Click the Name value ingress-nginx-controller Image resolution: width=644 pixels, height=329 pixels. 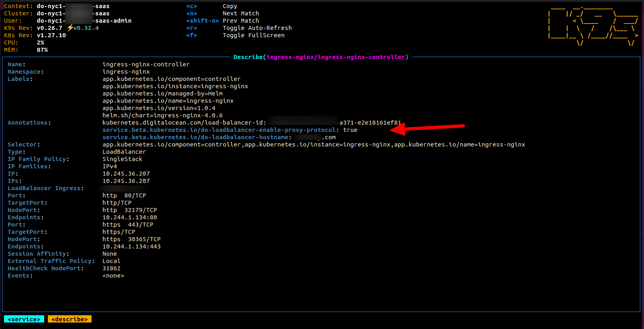click(x=146, y=64)
